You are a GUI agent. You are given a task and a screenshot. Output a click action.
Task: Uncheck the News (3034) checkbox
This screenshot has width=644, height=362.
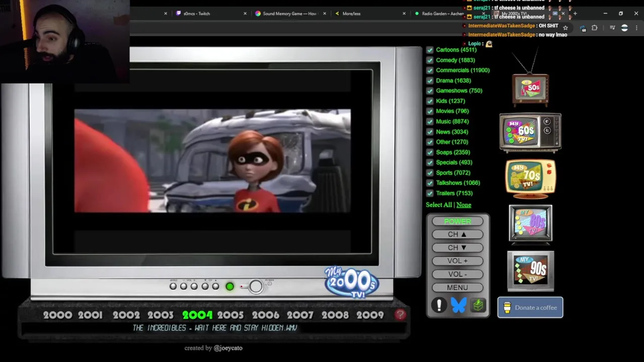[430, 132]
